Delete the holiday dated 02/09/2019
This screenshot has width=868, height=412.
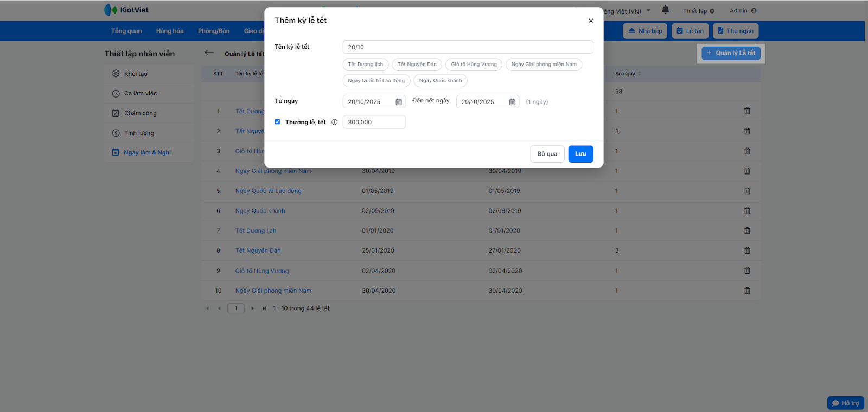point(747,211)
